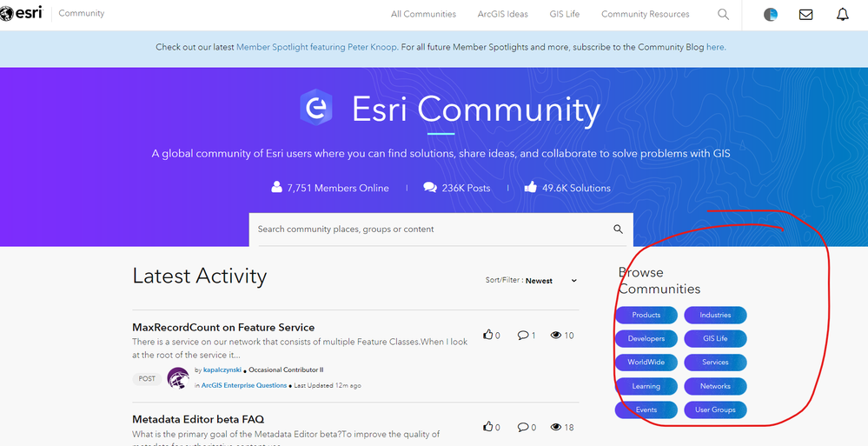Image resolution: width=868 pixels, height=446 pixels.
Task: Click 'Last Updated 12m ago' text
Action: pyautogui.click(x=328, y=385)
